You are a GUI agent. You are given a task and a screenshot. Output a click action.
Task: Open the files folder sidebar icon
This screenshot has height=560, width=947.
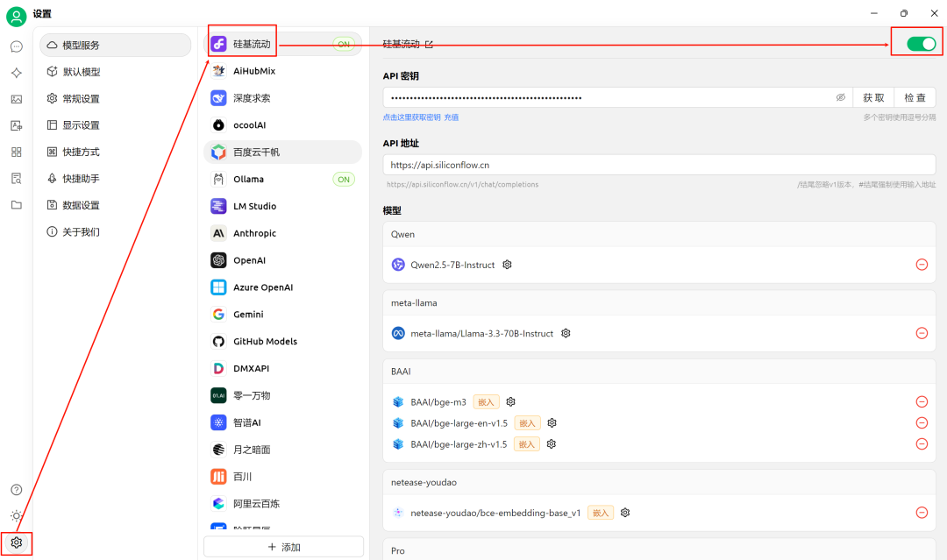coord(17,205)
